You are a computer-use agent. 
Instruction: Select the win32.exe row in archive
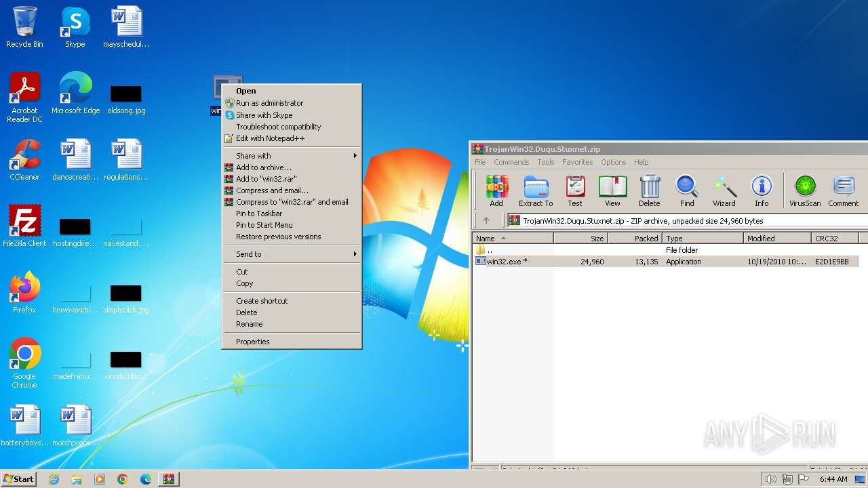click(x=667, y=262)
